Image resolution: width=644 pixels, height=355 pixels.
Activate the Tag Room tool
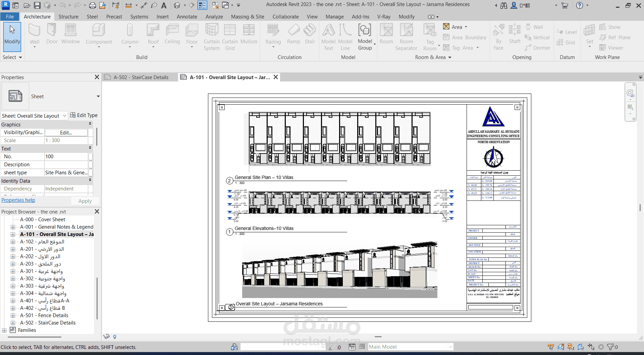coord(430,37)
